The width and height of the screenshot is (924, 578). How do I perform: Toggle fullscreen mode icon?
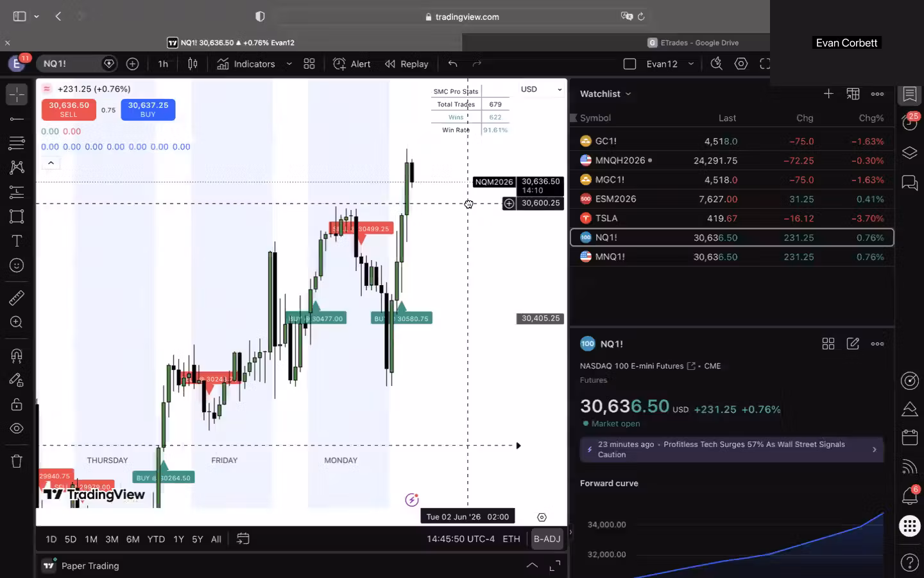(765, 64)
